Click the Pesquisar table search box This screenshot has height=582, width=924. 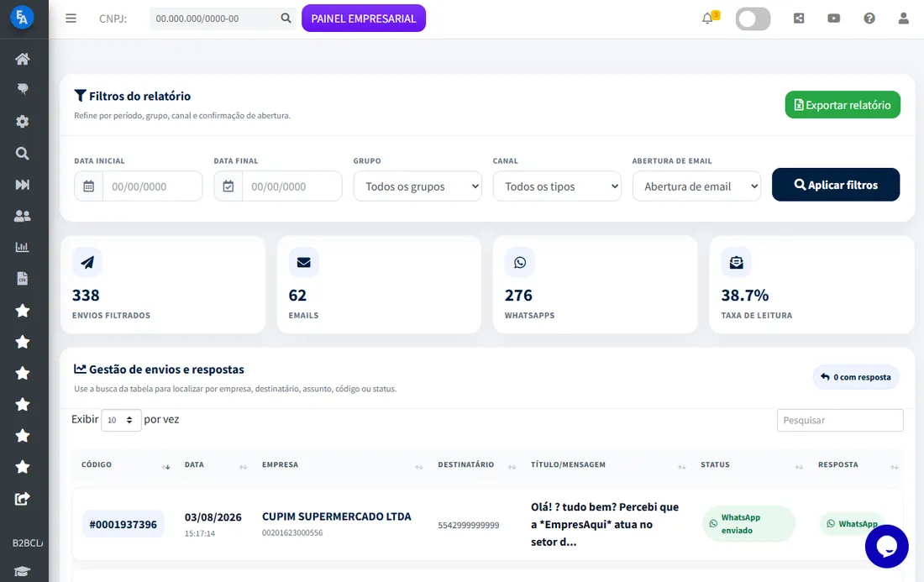click(840, 420)
